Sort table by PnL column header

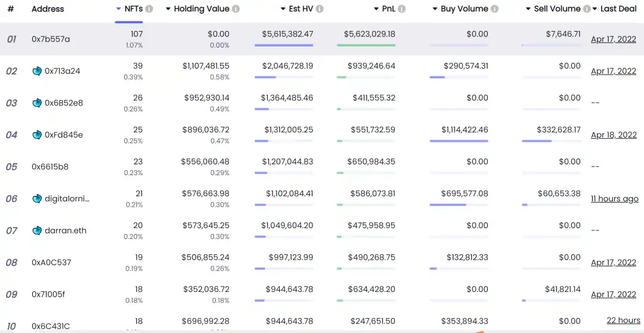[x=388, y=9]
